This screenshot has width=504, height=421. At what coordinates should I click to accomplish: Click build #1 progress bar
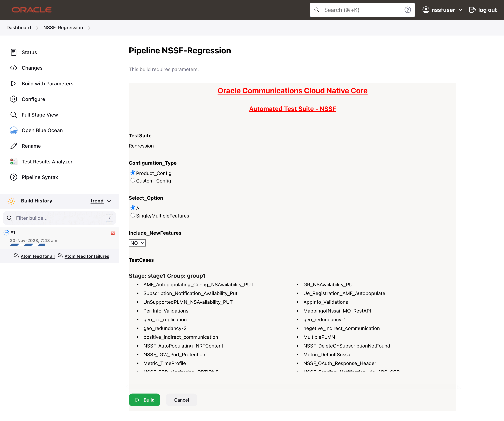coord(27,245)
